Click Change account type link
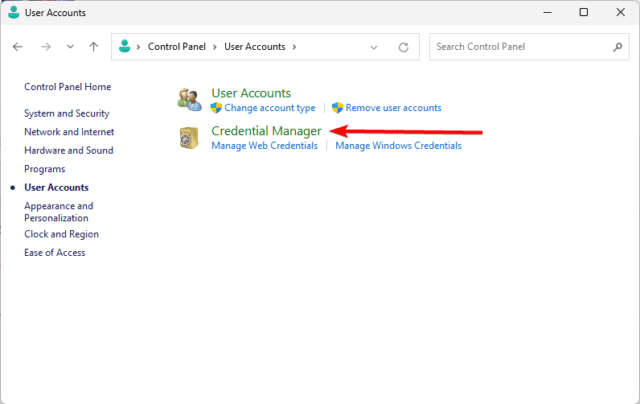Image resolution: width=640 pixels, height=404 pixels. tap(269, 108)
